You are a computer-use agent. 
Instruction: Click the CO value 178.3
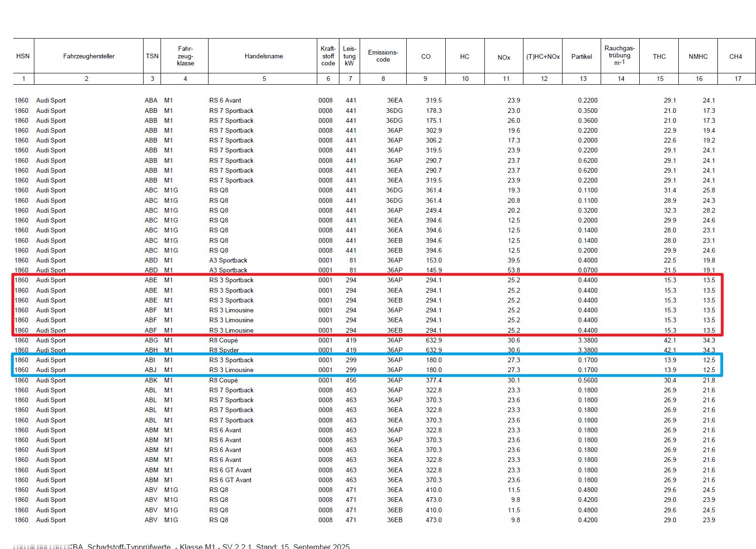click(x=434, y=111)
